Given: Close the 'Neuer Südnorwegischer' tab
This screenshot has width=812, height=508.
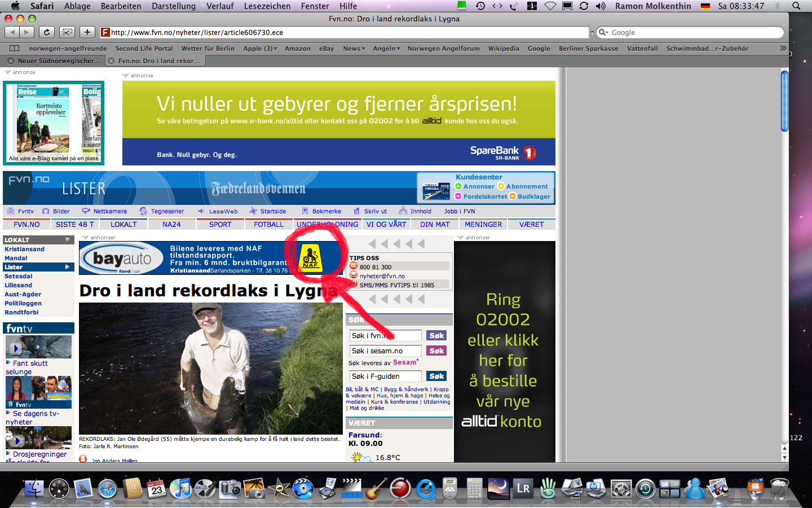Looking at the screenshot, I should (x=11, y=61).
